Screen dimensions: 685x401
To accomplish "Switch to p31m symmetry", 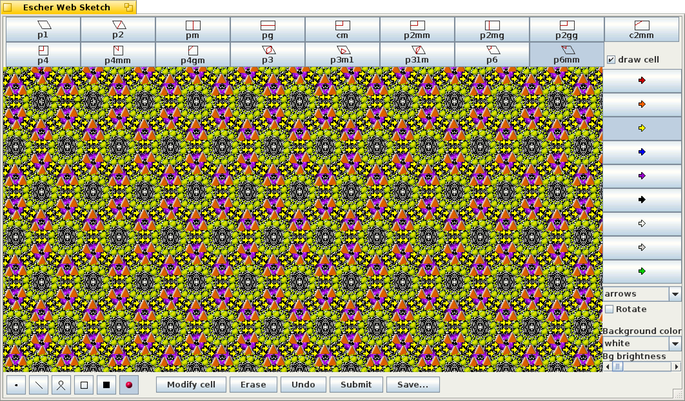I will click(x=417, y=55).
